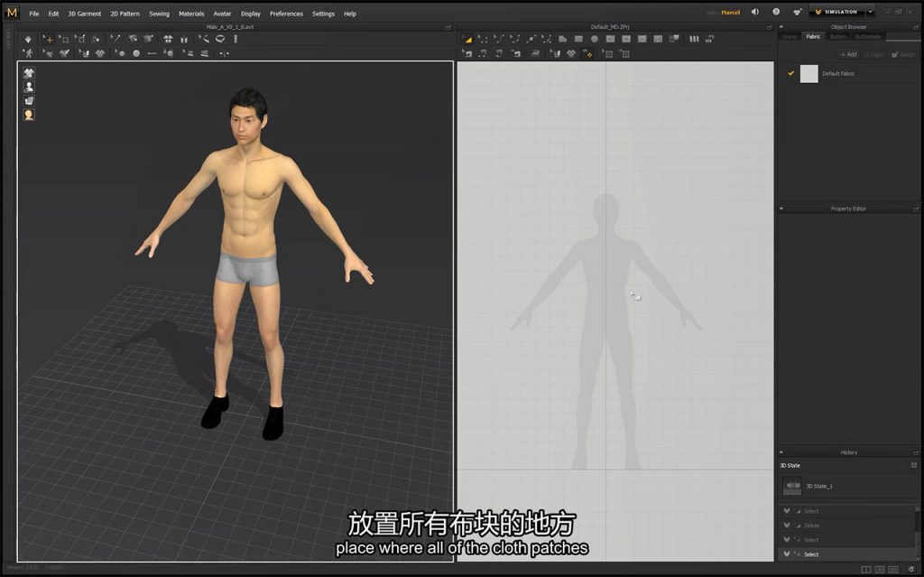Click the solid circle icon in 3D toolbar
The height and width of the screenshot is (577, 924).
coord(136,53)
